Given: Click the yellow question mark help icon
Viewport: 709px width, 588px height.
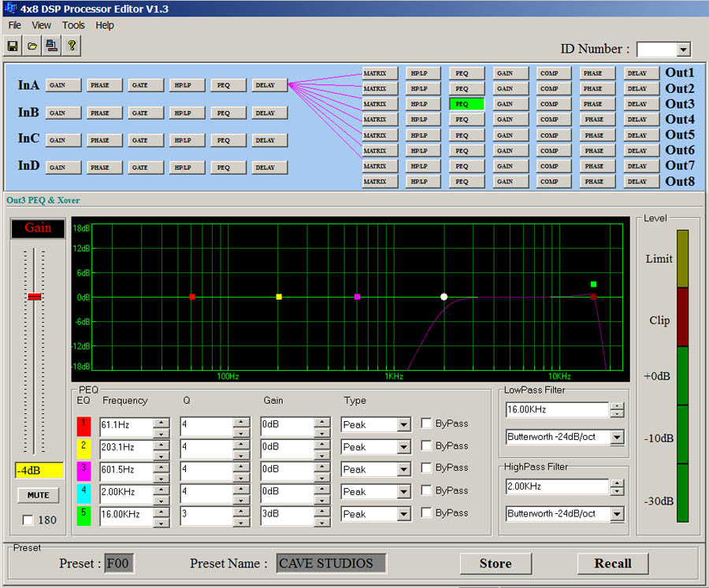Looking at the screenshot, I should (x=71, y=46).
